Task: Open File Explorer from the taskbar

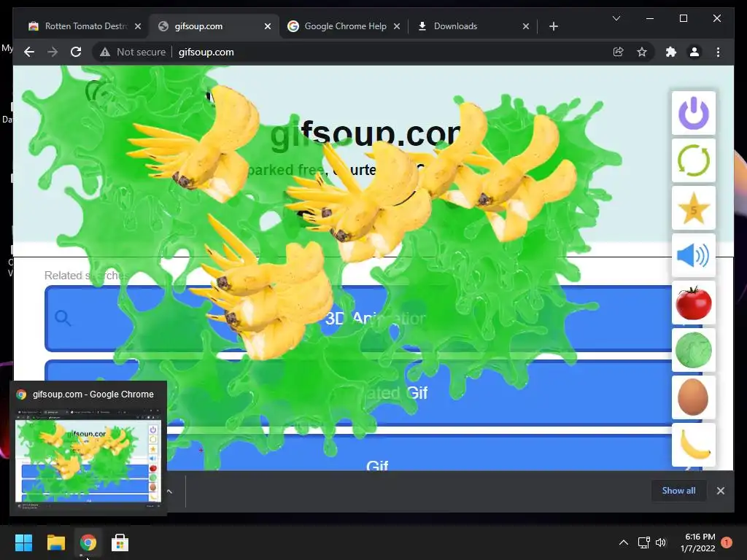Action: click(55, 542)
